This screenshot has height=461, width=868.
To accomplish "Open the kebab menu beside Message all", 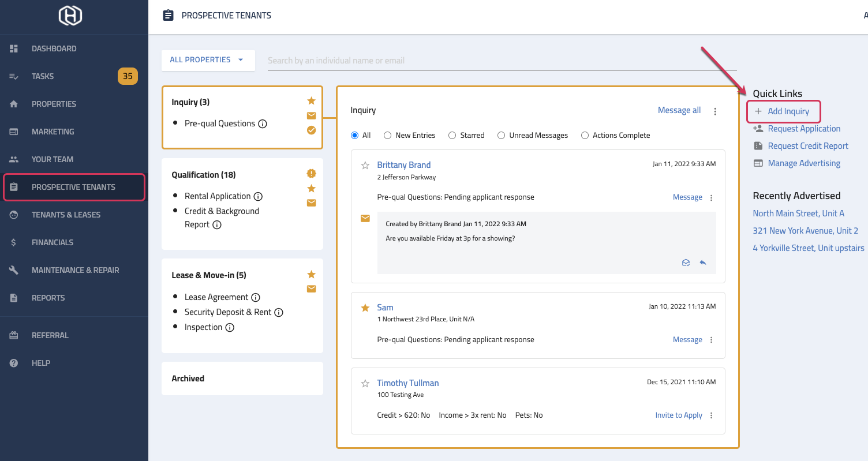I will 715,111.
